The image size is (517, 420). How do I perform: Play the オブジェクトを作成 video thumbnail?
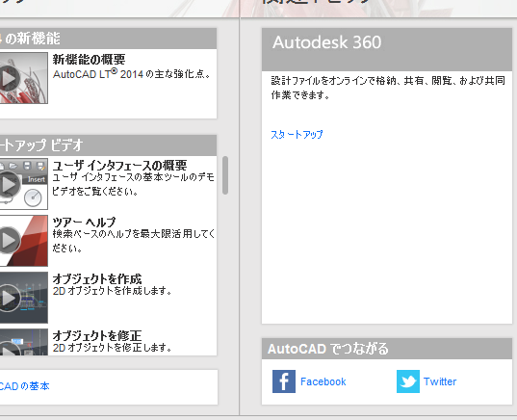pos(23,298)
